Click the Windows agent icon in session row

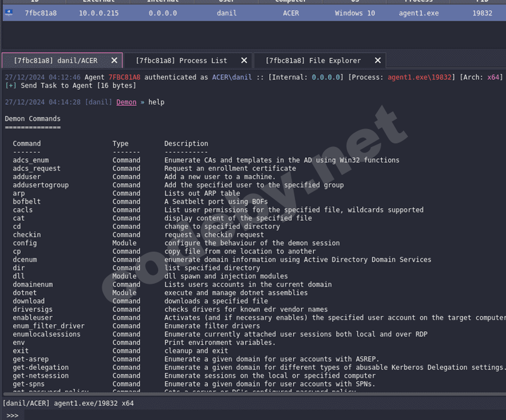[x=9, y=13]
